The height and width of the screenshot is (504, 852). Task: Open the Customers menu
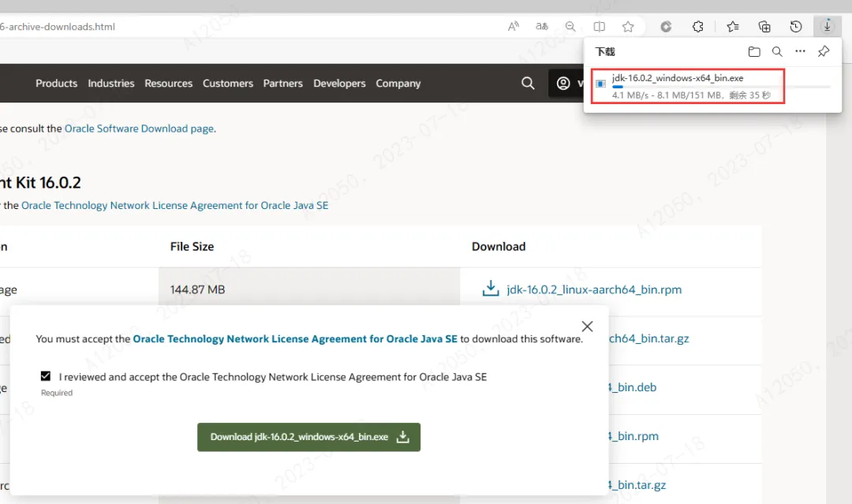228,83
